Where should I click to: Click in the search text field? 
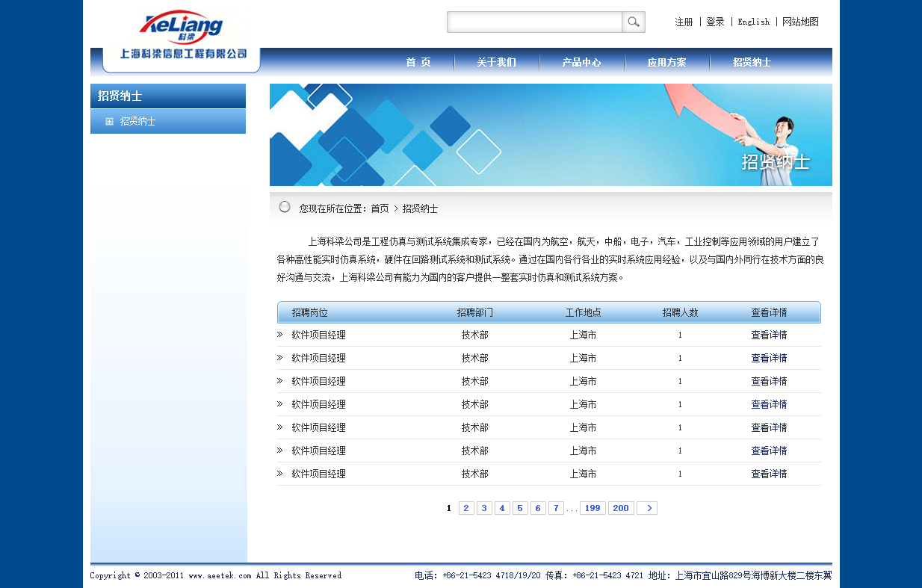point(534,22)
